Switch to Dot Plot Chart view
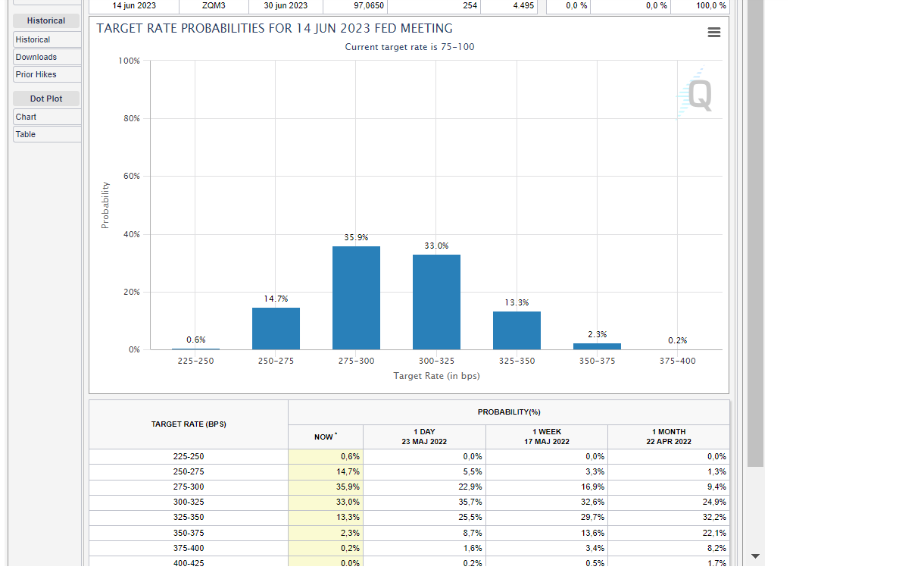Viewport: 924px width, 576px height. [x=47, y=117]
